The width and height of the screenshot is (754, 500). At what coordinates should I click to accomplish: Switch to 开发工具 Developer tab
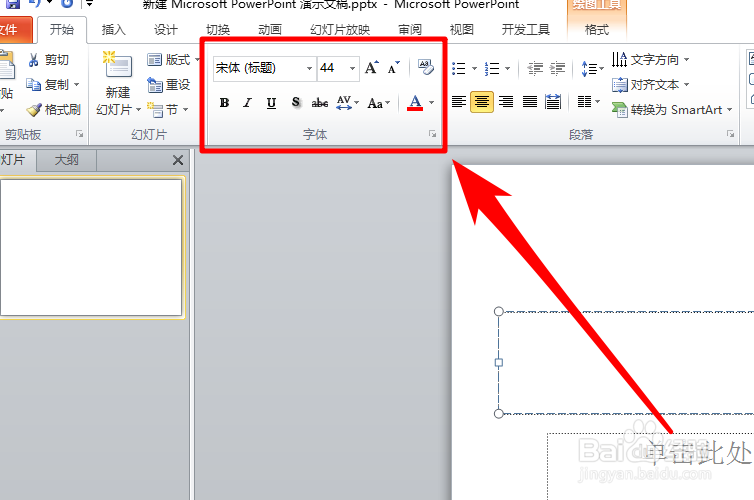coord(526,30)
